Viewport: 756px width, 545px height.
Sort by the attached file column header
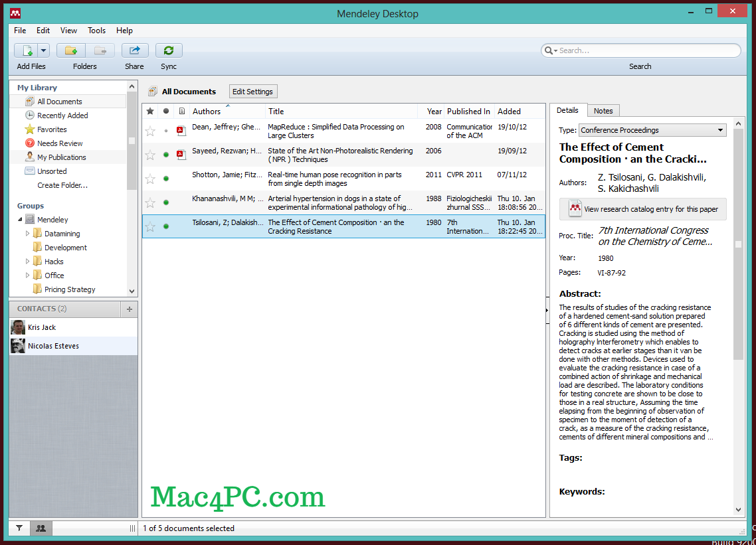point(182,112)
